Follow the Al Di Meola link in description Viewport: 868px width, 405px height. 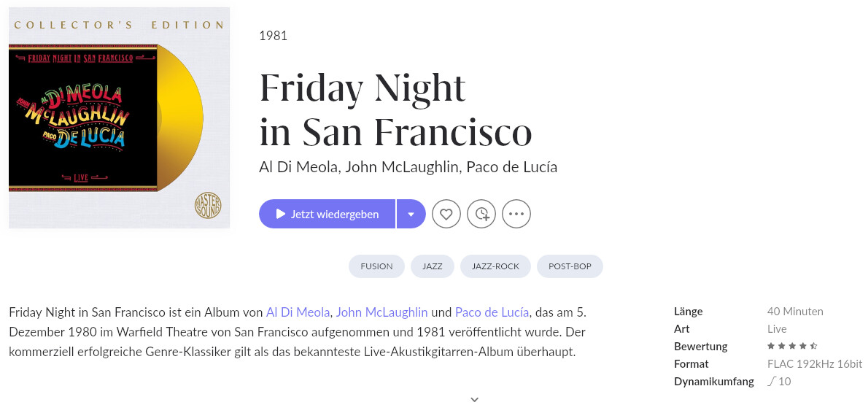[298, 312]
